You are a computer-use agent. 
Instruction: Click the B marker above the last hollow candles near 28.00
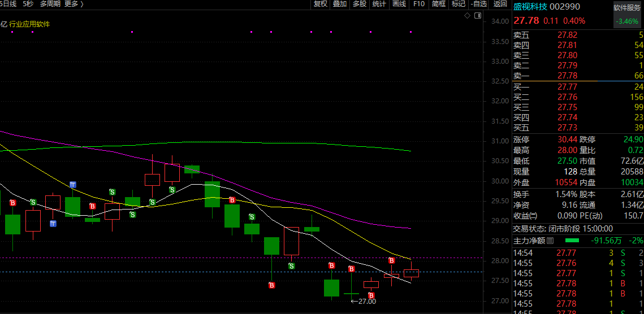391,261
